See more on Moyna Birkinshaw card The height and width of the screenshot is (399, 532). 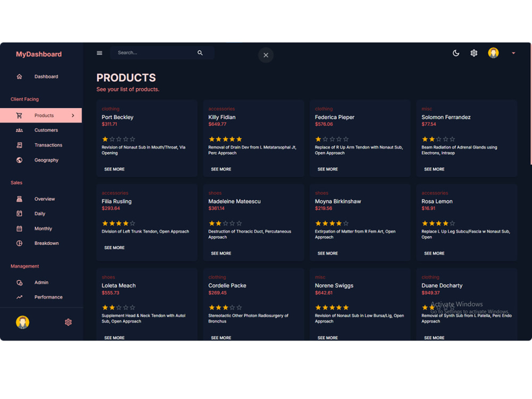click(327, 253)
